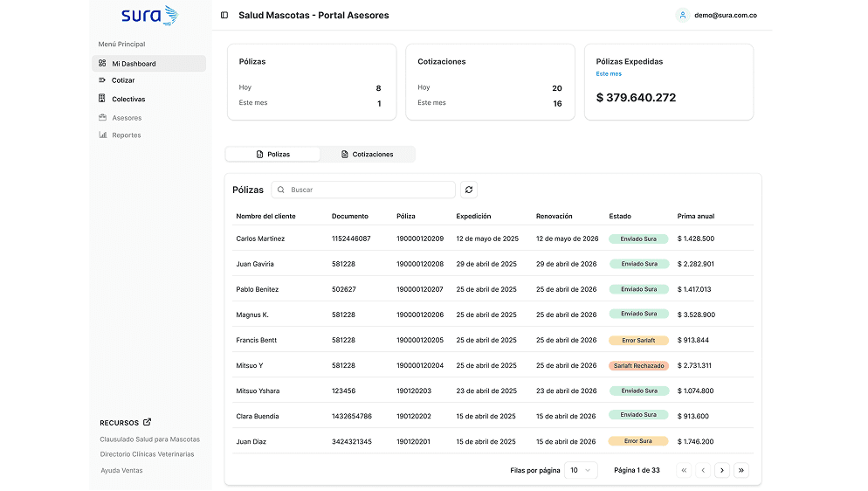Screen dimensions: 868x491
Task: Click the Sura logo
Action: 149,15
